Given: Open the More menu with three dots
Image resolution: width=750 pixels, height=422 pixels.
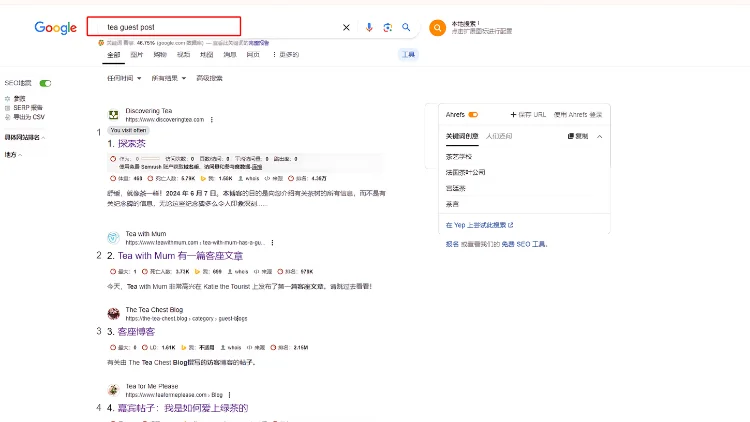Looking at the screenshot, I should (286, 55).
